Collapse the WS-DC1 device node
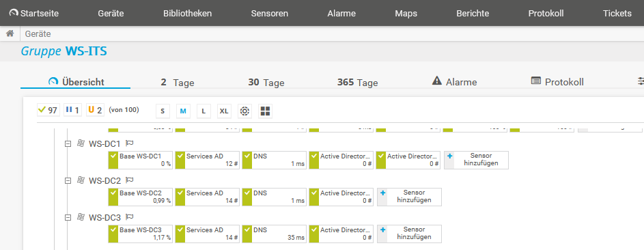The image size is (644, 250). pos(68,143)
